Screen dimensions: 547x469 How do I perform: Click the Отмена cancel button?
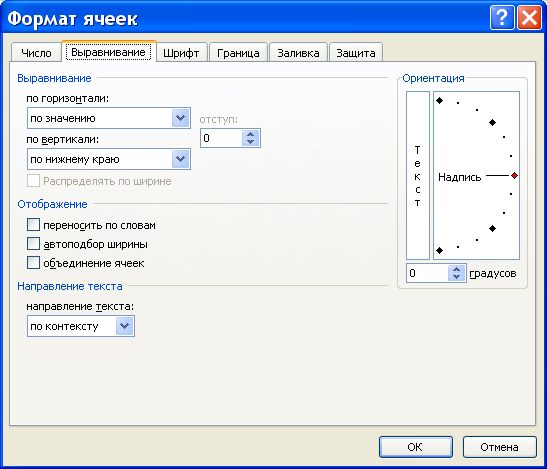(500, 447)
